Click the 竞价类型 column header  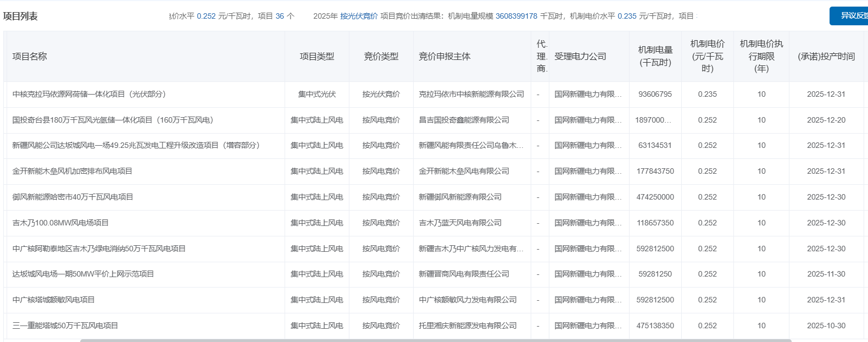tap(381, 56)
